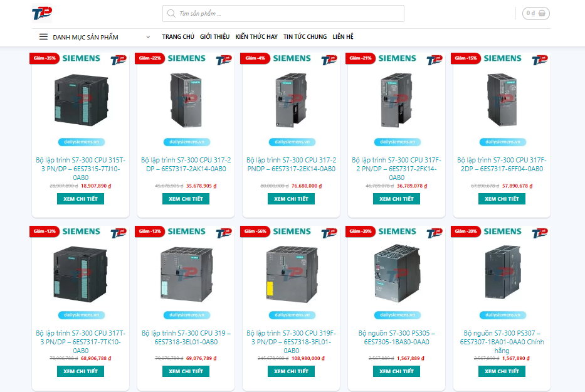This screenshot has height=392, width=585.
Task: Click XEM CHI TIẾT for PS305 power supply
Action: pos(397,371)
